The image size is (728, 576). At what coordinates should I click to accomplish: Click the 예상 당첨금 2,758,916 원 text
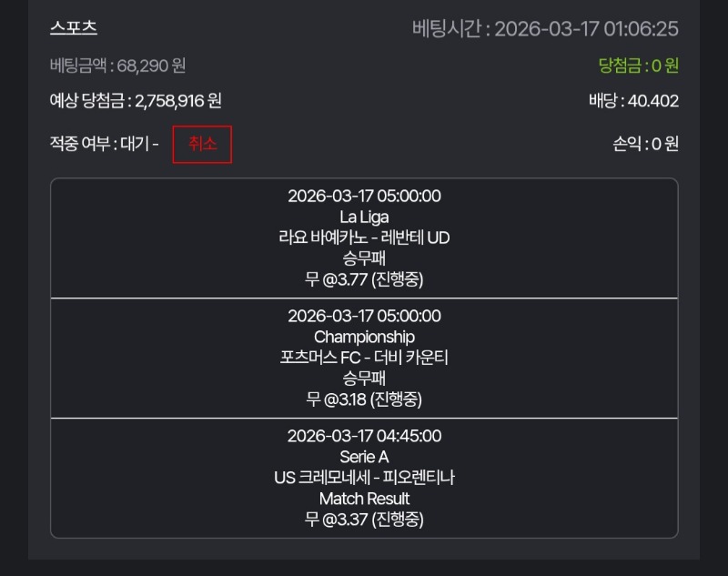tap(136, 100)
